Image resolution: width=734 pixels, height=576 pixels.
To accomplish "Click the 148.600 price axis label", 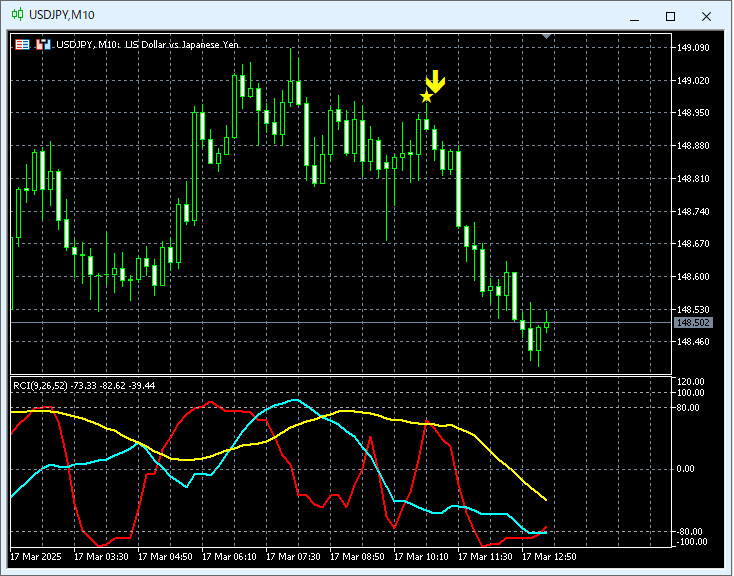I will coord(693,276).
